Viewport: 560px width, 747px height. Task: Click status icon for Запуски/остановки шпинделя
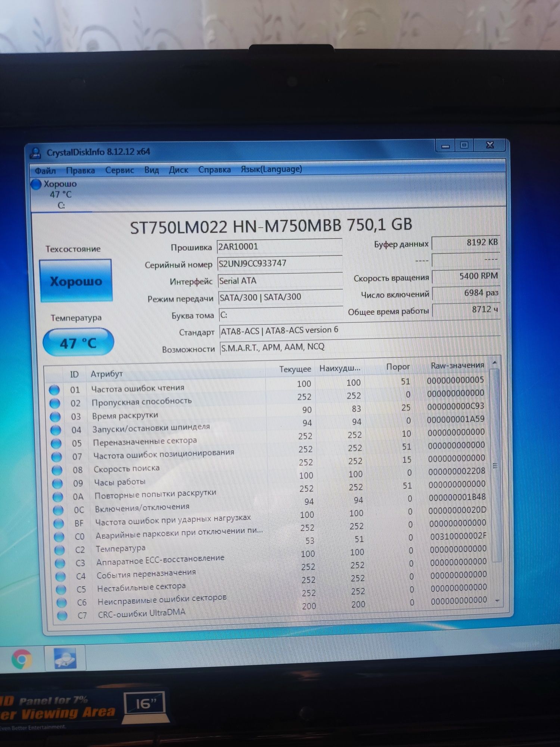(x=56, y=430)
